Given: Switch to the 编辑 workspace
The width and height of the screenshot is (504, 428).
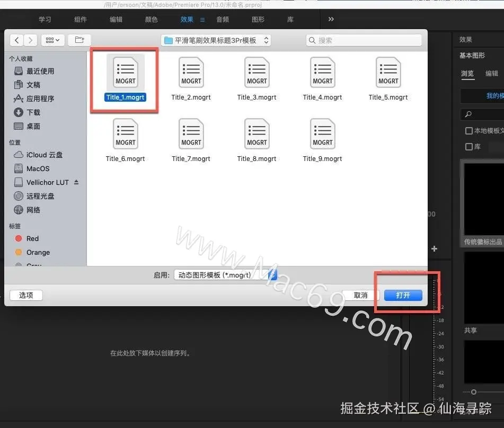Looking at the screenshot, I should 116,20.
